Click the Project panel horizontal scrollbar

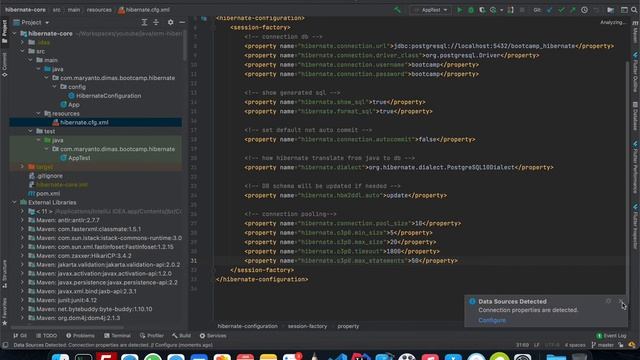click(x=67, y=327)
